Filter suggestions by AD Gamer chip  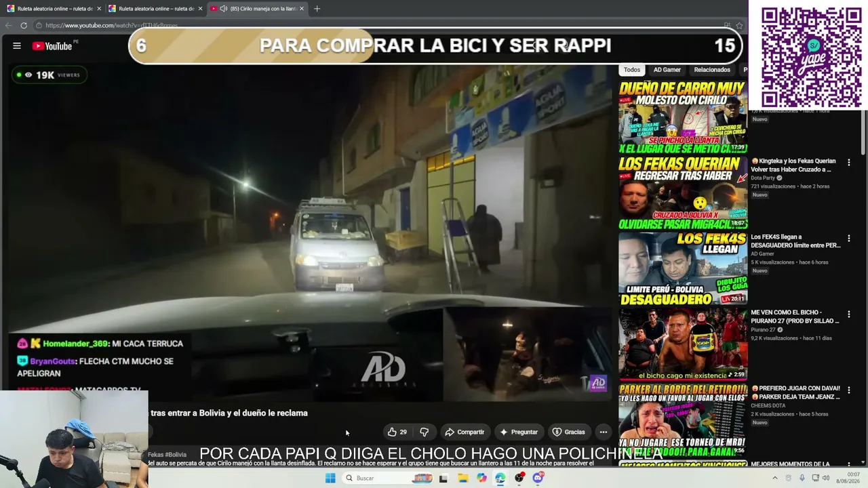click(667, 70)
